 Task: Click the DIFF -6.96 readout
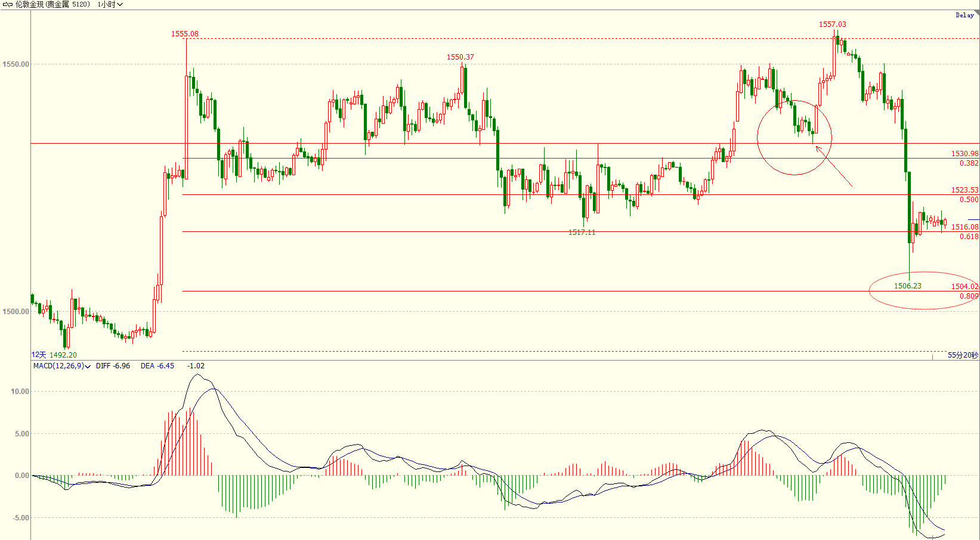coord(113,366)
